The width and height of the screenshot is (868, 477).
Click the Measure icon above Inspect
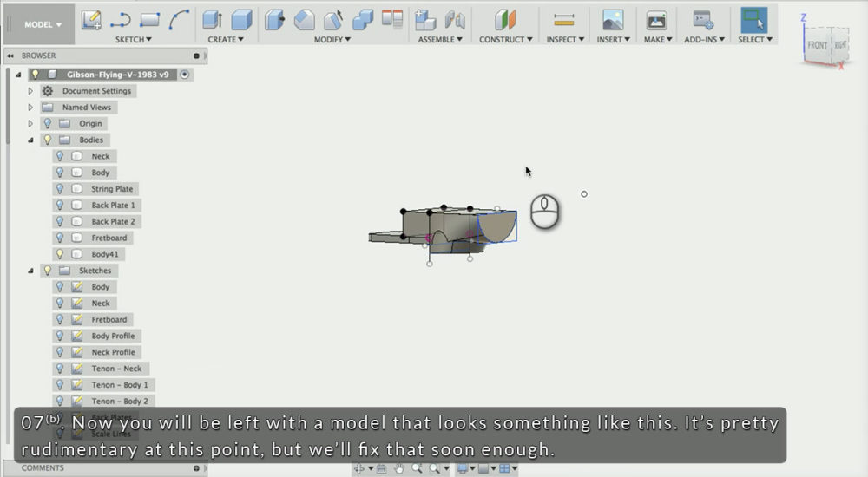coord(564,19)
